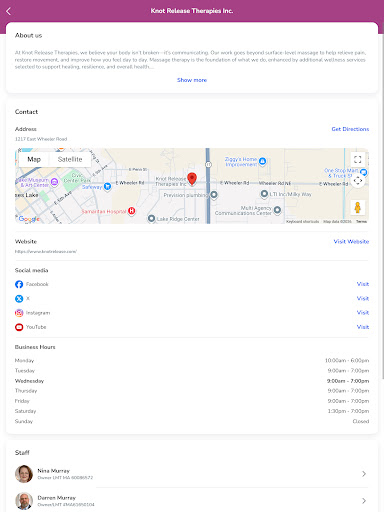The height and width of the screenshot is (512, 384).
Task: Click Darren Murray's photo
Action: [24, 501]
